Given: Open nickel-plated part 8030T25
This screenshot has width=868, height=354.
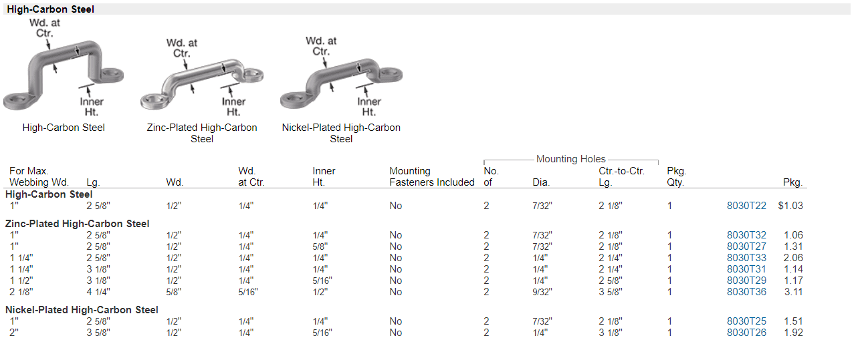Looking at the screenshot, I should 746,321.
